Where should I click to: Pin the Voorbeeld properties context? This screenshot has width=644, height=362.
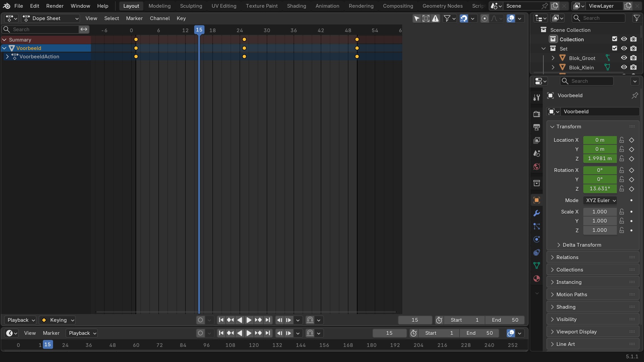(635, 96)
